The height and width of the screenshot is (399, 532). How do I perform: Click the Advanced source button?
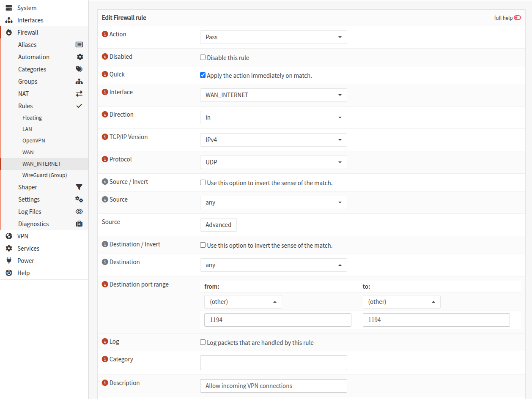coord(218,225)
